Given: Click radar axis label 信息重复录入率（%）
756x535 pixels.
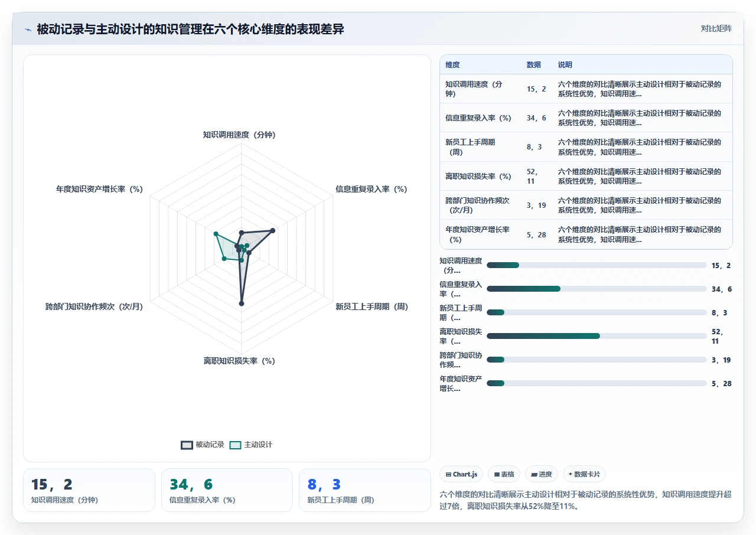Looking at the screenshot, I should (372, 189).
